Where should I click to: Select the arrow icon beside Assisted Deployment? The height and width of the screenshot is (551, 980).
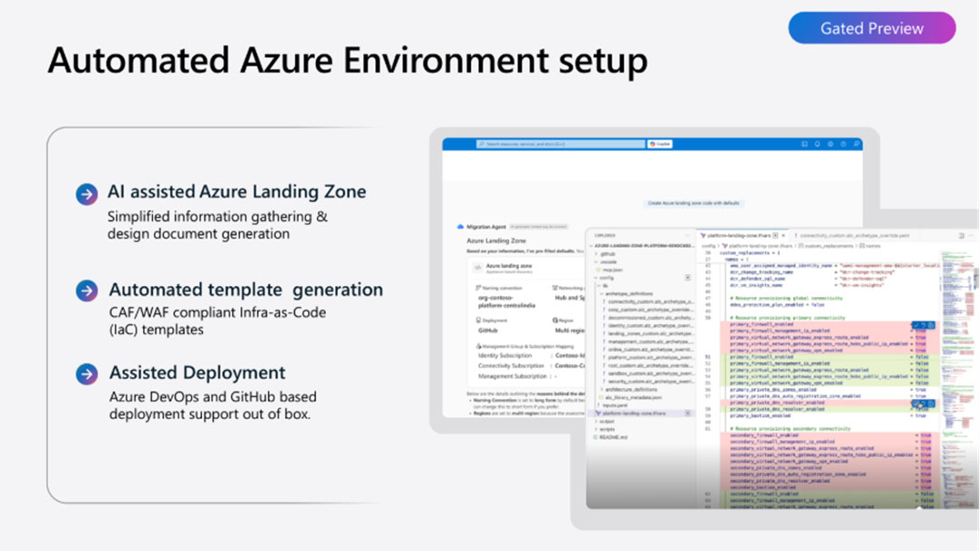(x=87, y=373)
